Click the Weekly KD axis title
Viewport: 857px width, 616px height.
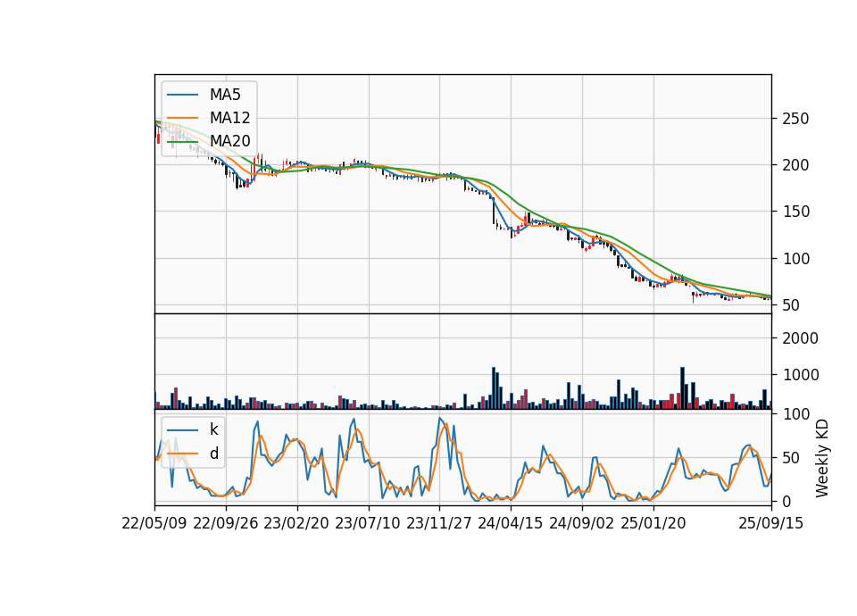[822, 459]
